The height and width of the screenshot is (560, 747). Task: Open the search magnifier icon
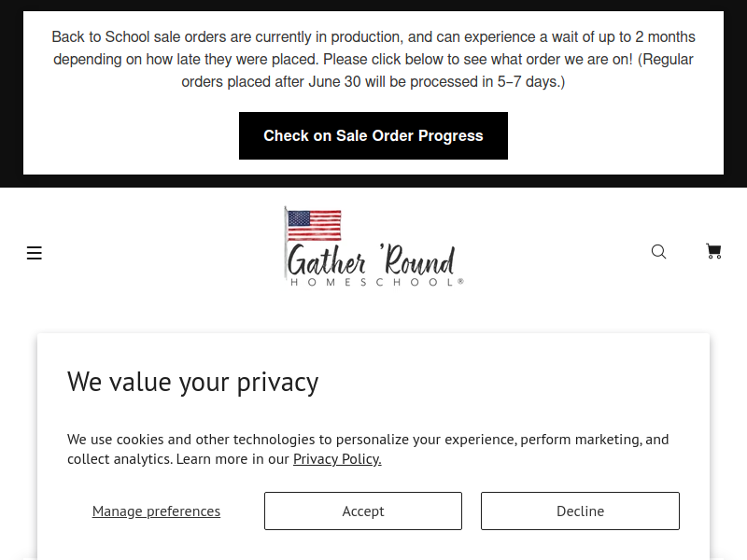[x=658, y=251]
